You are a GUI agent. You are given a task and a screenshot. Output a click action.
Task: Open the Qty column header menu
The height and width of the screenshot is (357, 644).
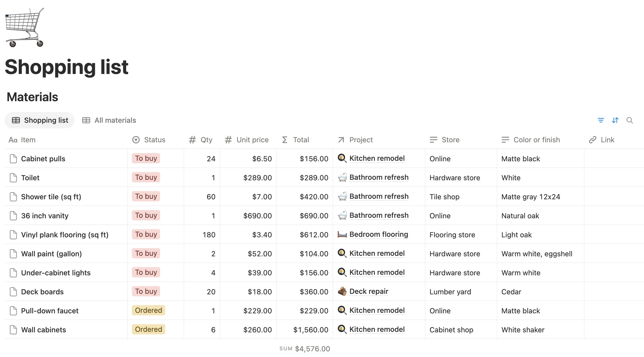point(202,140)
